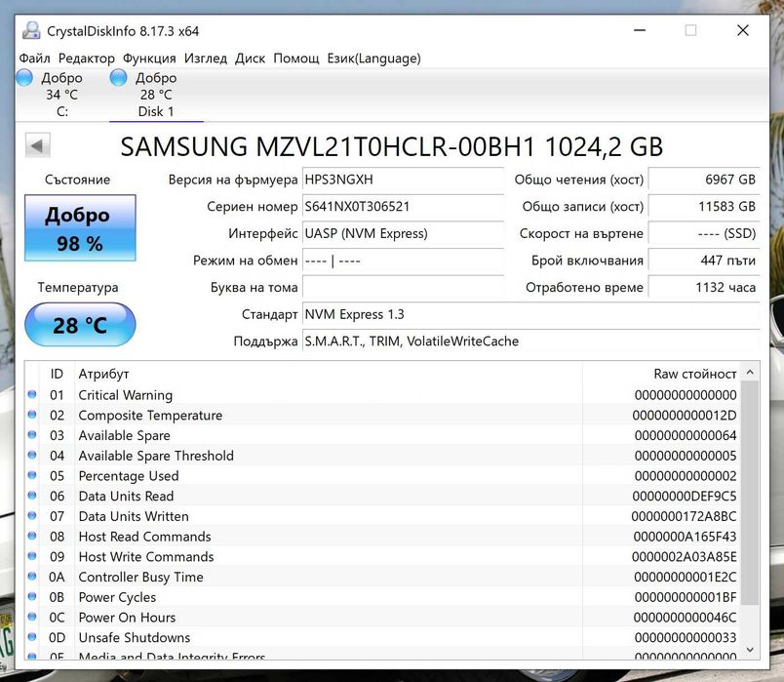Click the previous disk arrow button
This screenshot has height=682, width=784.
click(x=37, y=145)
